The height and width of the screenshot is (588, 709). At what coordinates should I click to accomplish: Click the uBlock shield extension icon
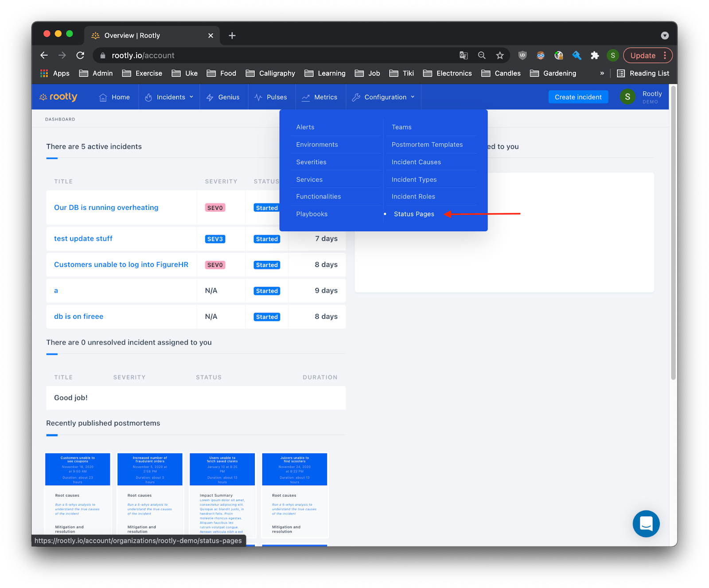pos(522,55)
